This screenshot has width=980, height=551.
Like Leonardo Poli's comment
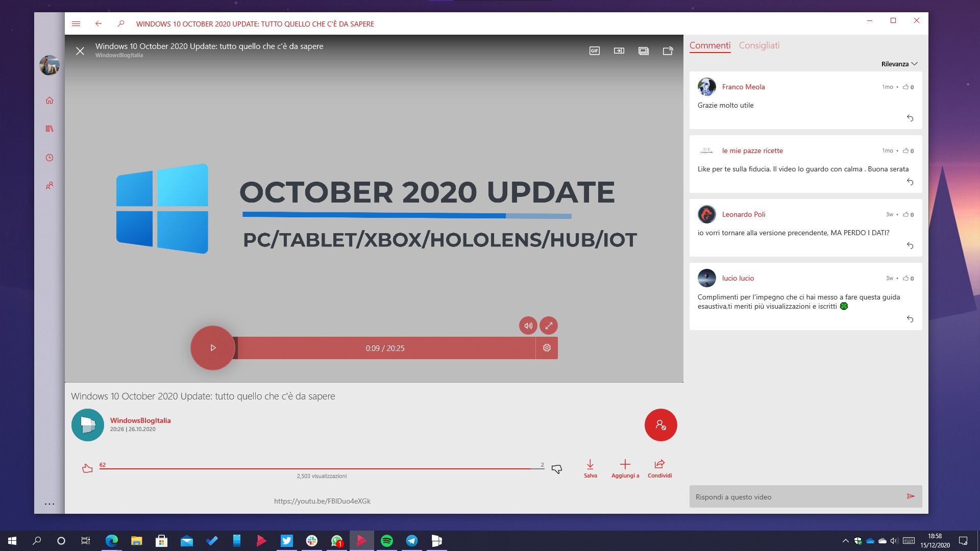905,214
